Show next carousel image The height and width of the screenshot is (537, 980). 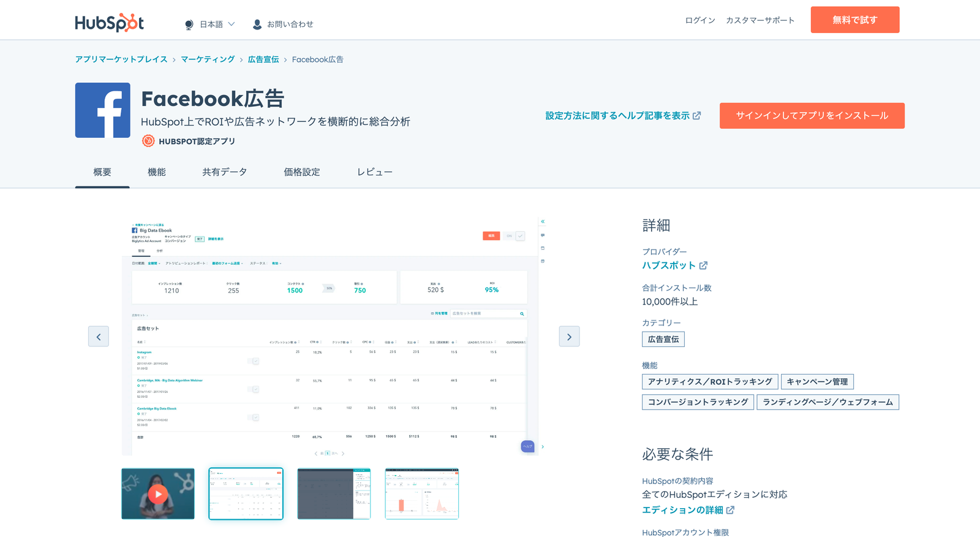pyautogui.click(x=569, y=337)
